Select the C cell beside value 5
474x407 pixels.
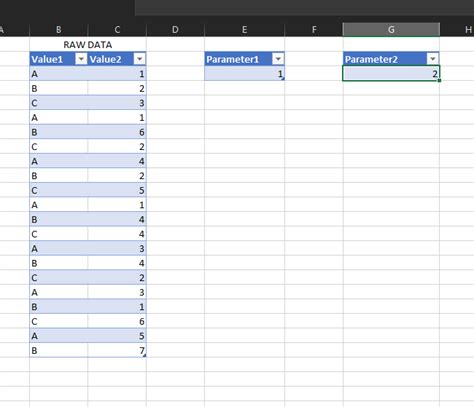coord(59,190)
